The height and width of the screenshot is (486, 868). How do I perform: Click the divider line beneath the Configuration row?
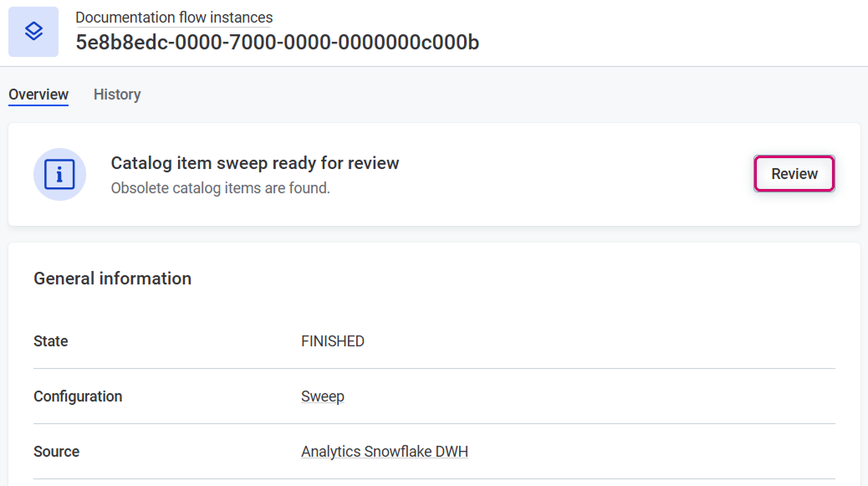coord(434,423)
